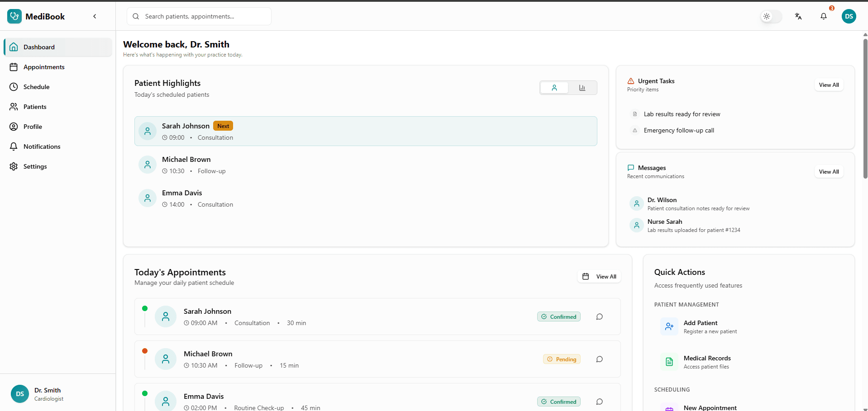Select Emma Davis in Patient Highlights
Screen dimensions: 868x411
pos(366,198)
